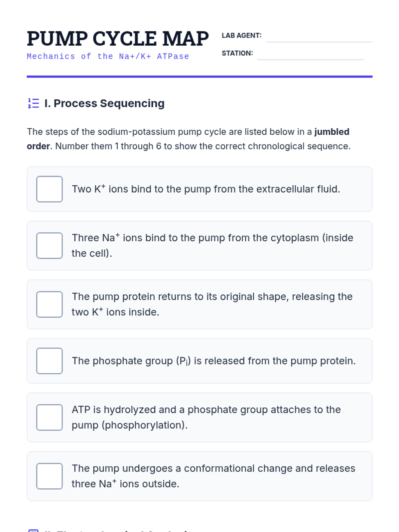This screenshot has height=532, width=399.
Task: Click the I. Process Sequencing heading
Action: coord(104,103)
